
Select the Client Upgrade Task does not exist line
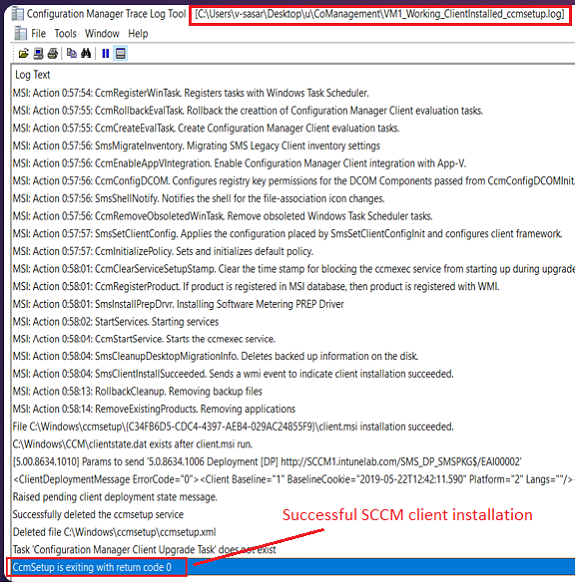[x=293, y=549]
